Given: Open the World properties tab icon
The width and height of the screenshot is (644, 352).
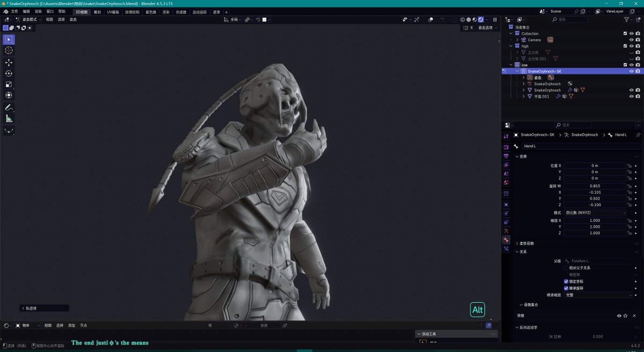Looking at the screenshot, I should pyautogui.click(x=506, y=183).
